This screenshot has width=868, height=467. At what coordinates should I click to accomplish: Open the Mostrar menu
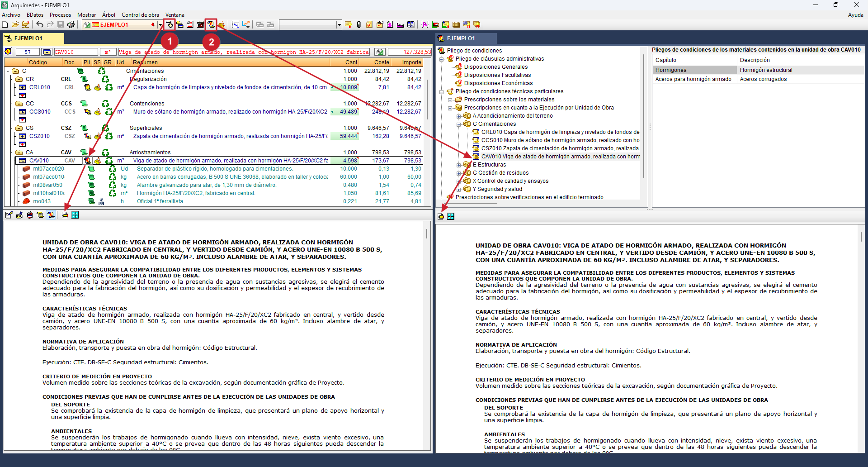86,15
